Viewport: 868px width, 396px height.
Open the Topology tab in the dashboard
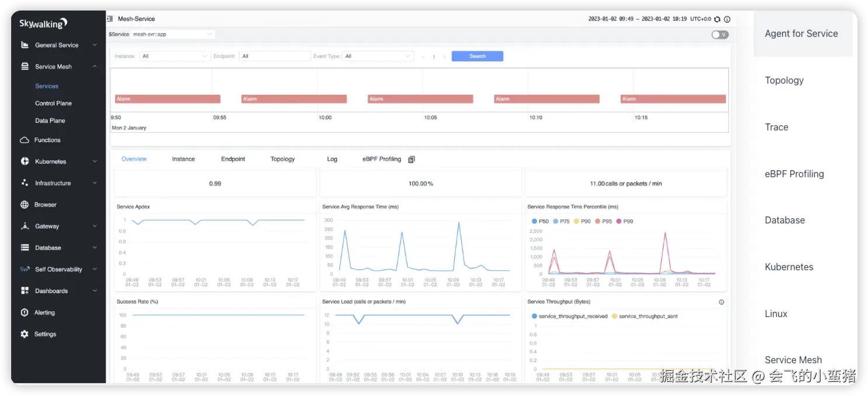(283, 159)
